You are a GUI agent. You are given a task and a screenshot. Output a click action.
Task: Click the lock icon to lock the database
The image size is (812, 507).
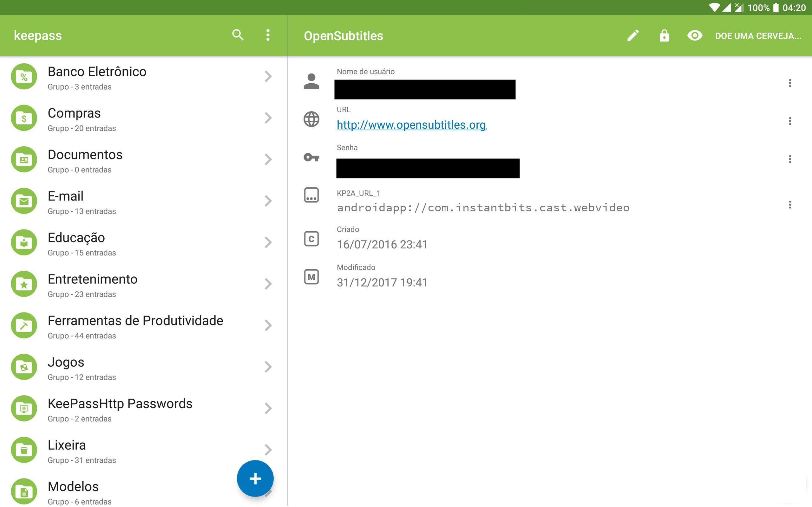[664, 35]
